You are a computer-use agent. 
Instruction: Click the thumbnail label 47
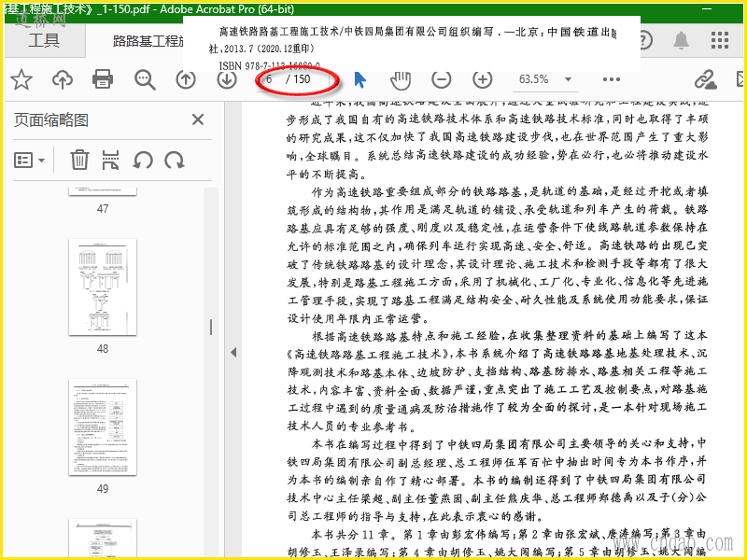(103, 208)
